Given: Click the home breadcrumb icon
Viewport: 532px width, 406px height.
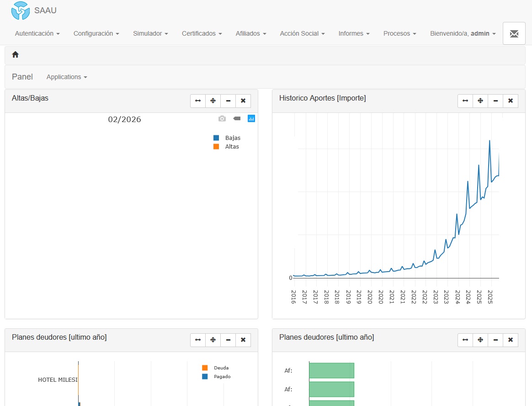Looking at the screenshot, I should (x=15, y=55).
